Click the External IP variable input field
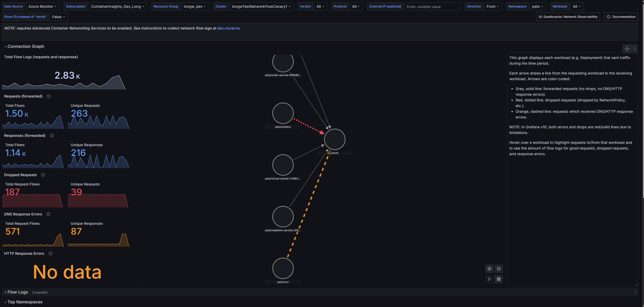Screen dimensions: 644x307 pyautogui.click(x=432, y=7)
